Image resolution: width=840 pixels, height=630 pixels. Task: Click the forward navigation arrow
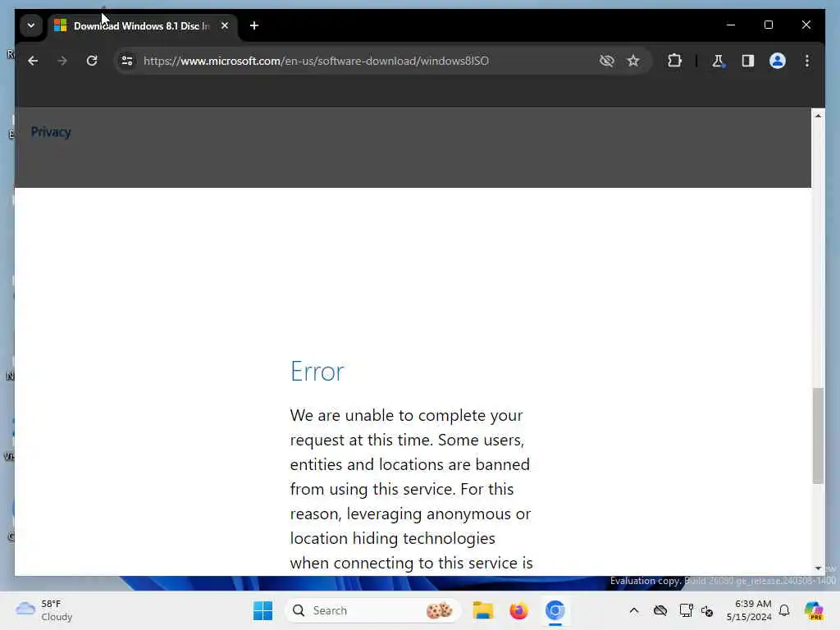pos(62,61)
